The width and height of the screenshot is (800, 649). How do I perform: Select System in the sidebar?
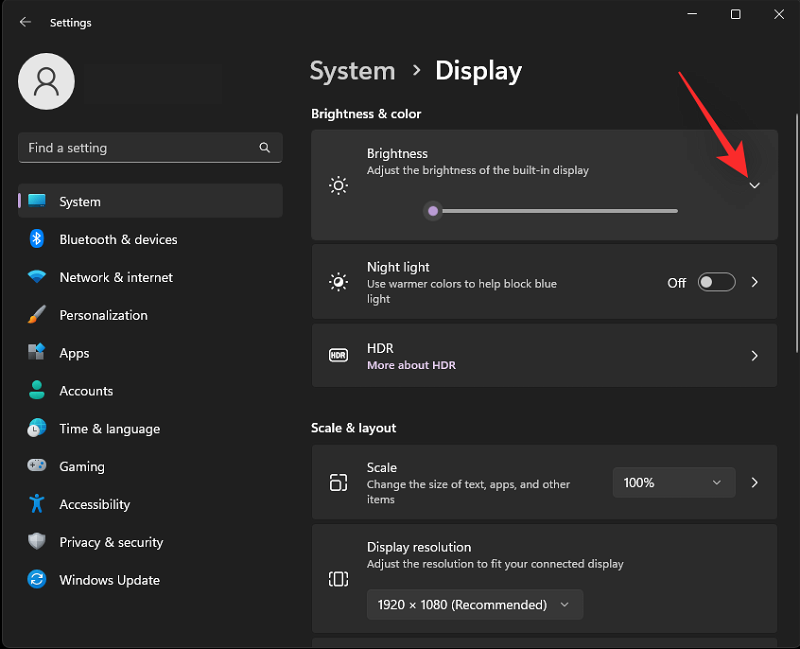pyautogui.click(x=80, y=200)
